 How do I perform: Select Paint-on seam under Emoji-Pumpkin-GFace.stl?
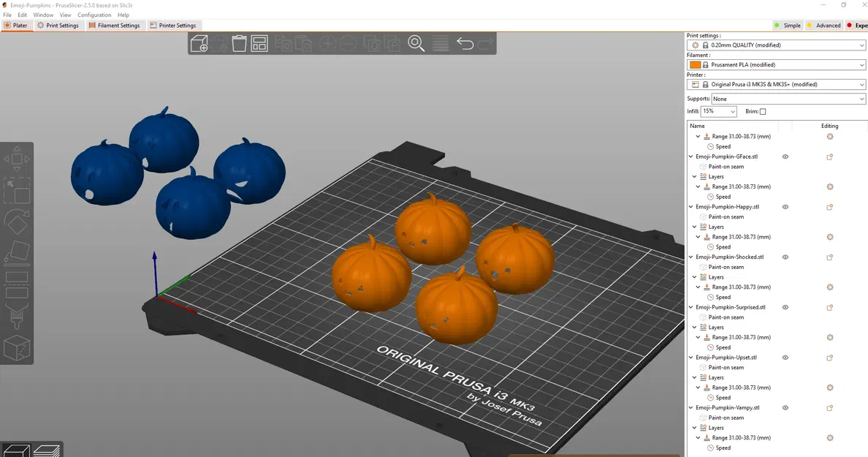click(726, 167)
